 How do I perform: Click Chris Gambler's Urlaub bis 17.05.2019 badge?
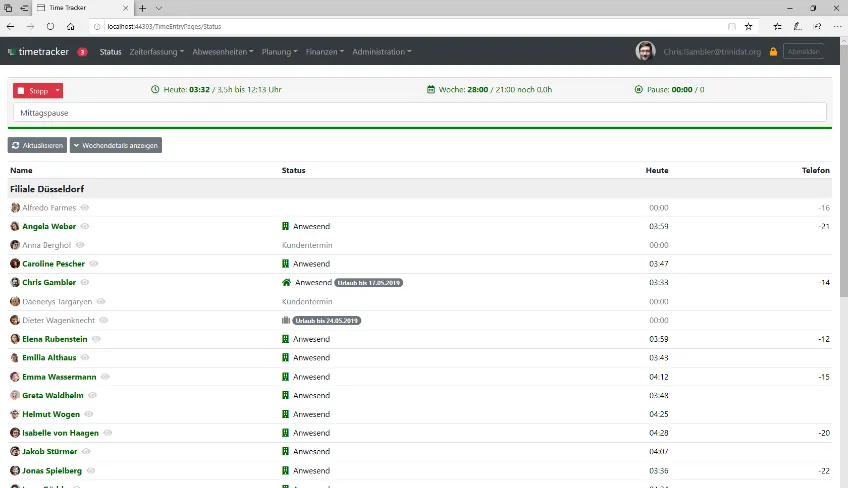click(369, 283)
